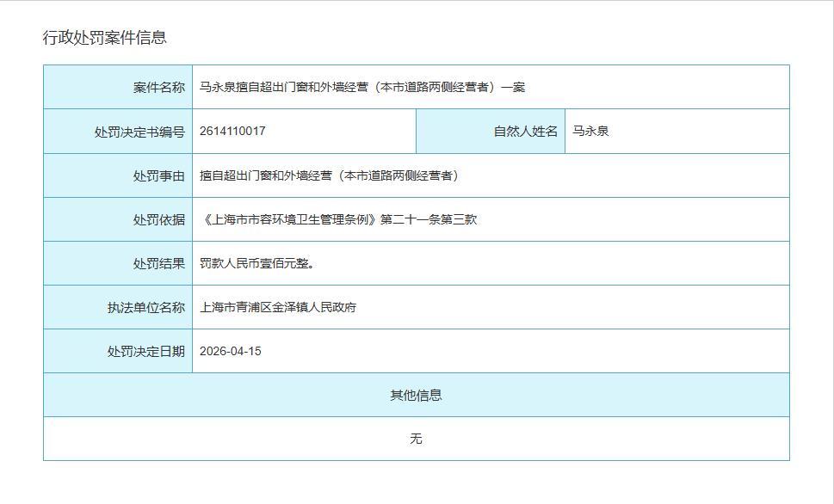
Task: Click the 无 value under 其他信息
Action: 416,439
